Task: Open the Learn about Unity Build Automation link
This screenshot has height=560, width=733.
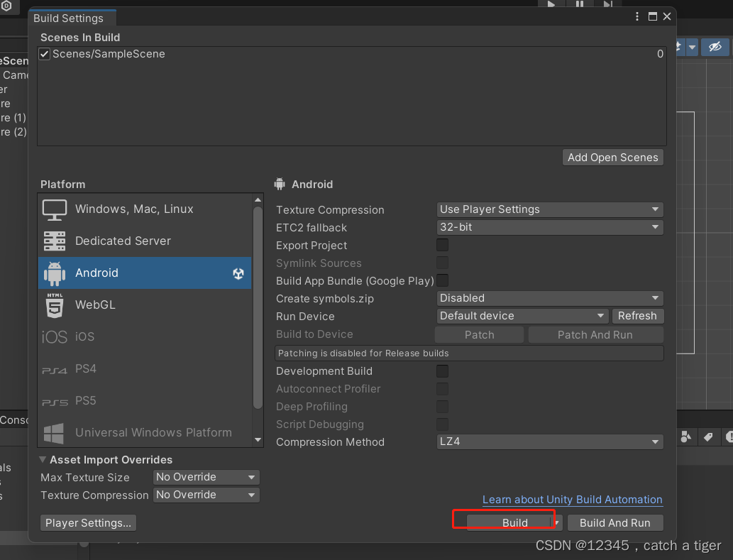Action: click(572, 500)
